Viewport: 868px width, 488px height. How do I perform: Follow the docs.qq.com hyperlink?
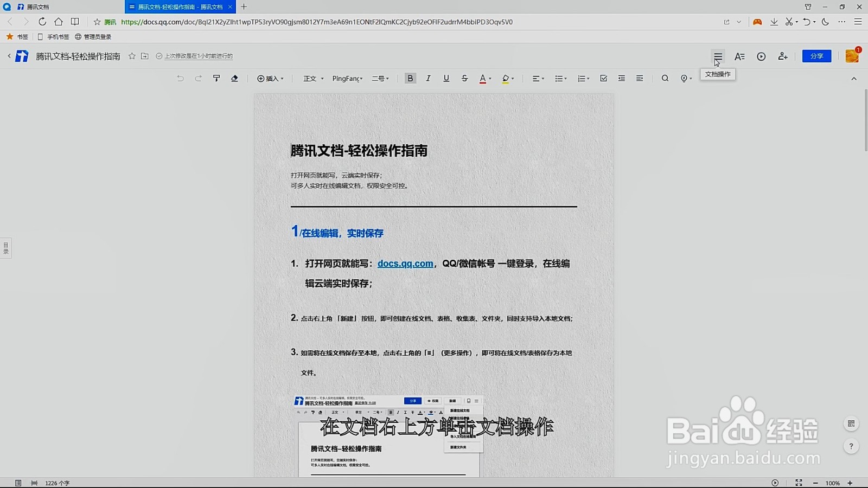(405, 264)
